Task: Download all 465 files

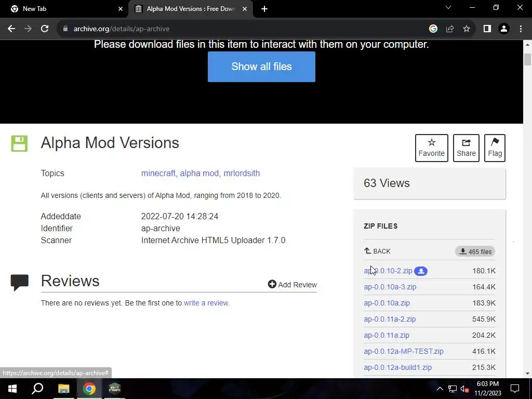Action: (x=475, y=252)
